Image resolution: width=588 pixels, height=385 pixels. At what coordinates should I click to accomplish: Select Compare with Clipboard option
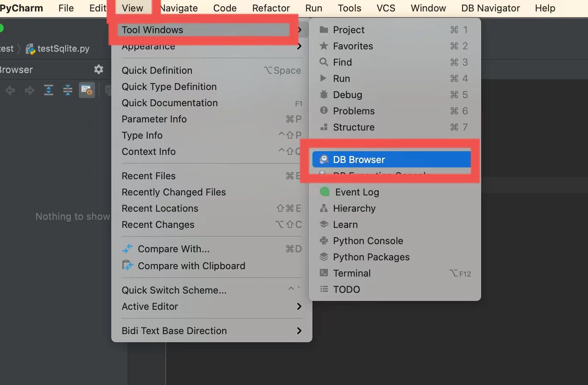point(191,266)
